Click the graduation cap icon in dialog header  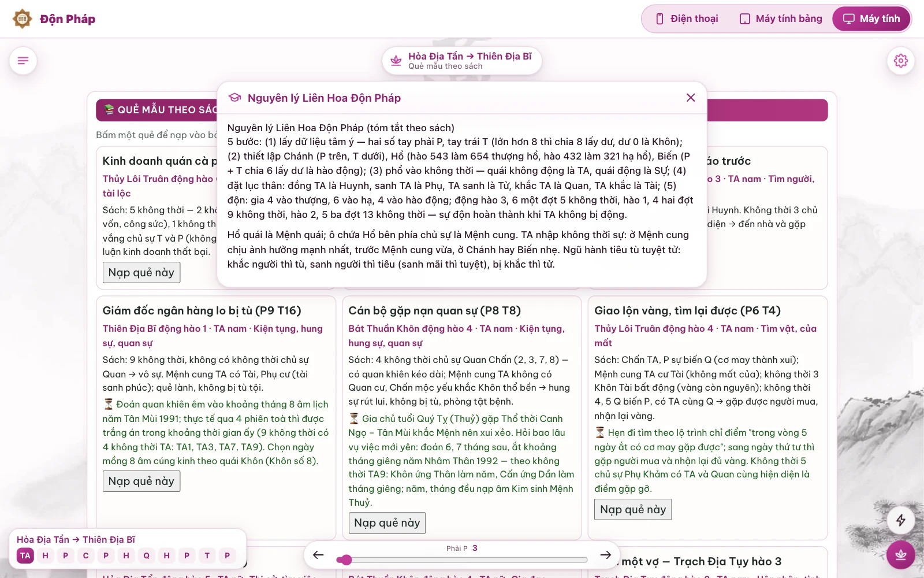point(234,98)
